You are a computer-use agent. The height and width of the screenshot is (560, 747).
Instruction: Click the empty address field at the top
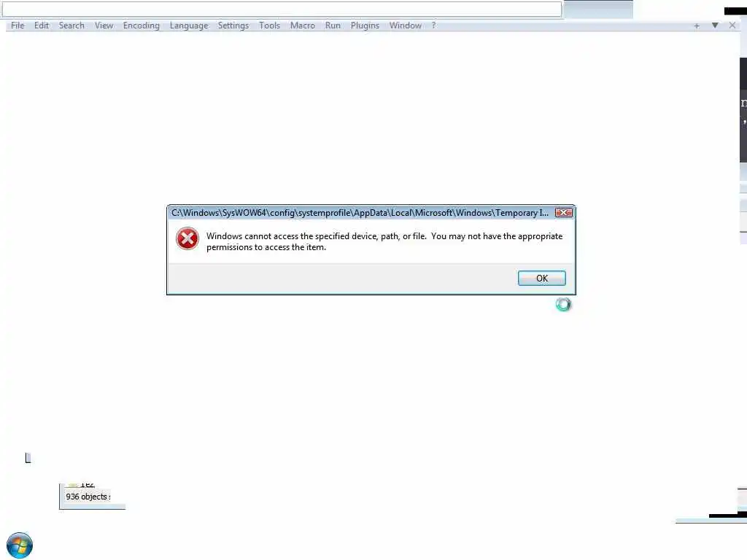tap(282, 9)
